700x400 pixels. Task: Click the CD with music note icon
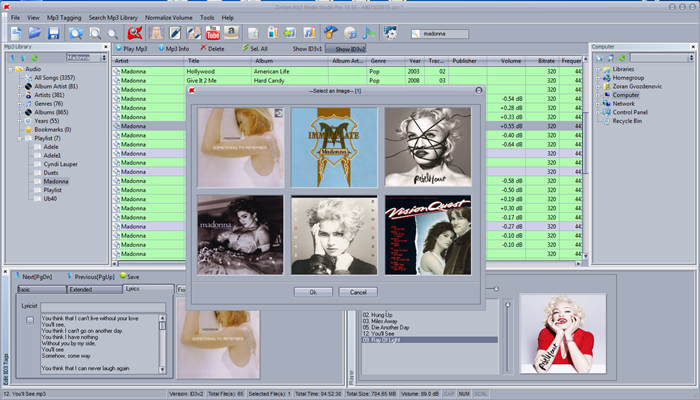[350, 33]
